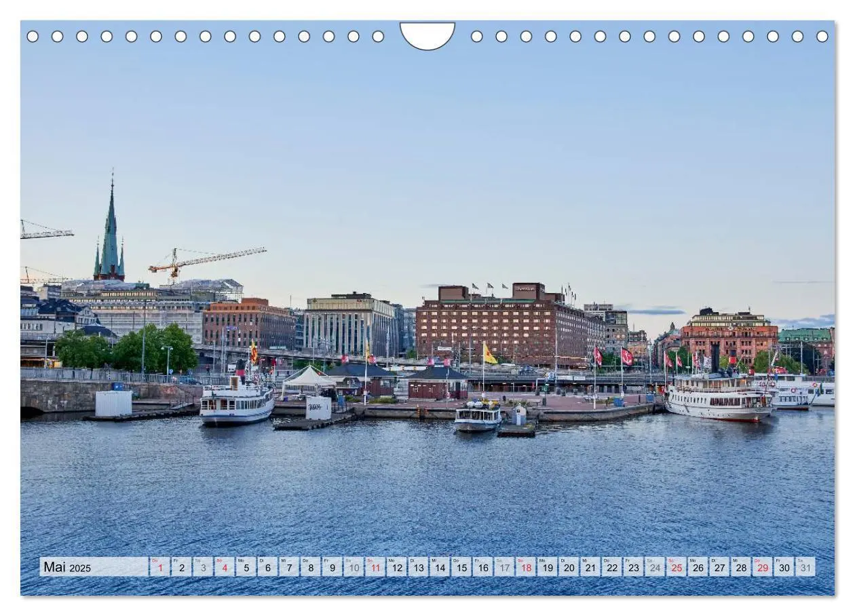This screenshot has width=855, height=616.
Task: Pick day 16 in the date row
Action: click(x=483, y=567)
